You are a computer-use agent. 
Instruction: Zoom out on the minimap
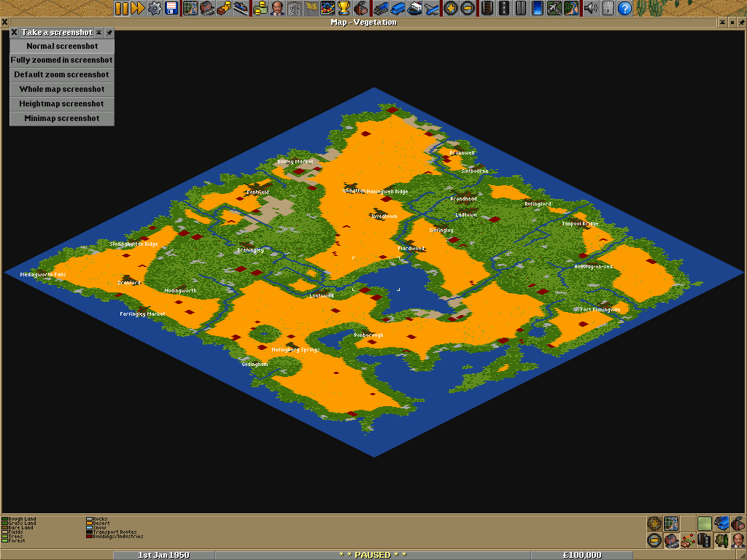(x=654, y=541)
